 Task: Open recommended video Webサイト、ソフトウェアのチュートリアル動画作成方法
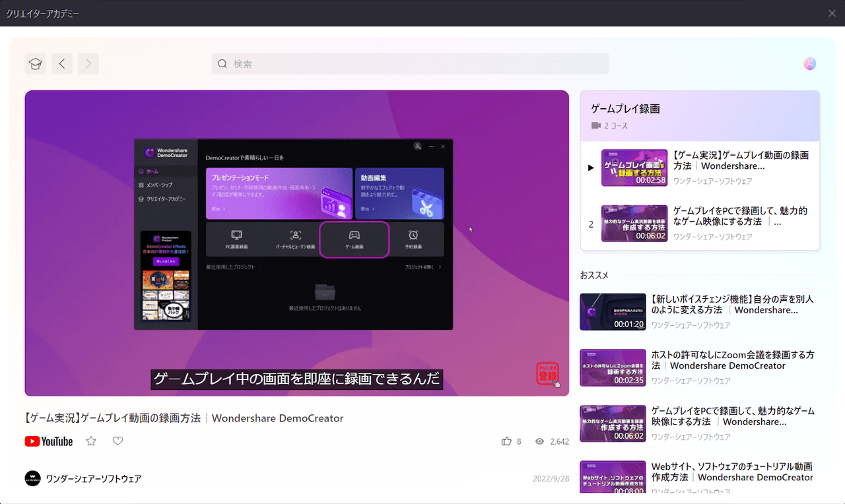click(733, 472)
